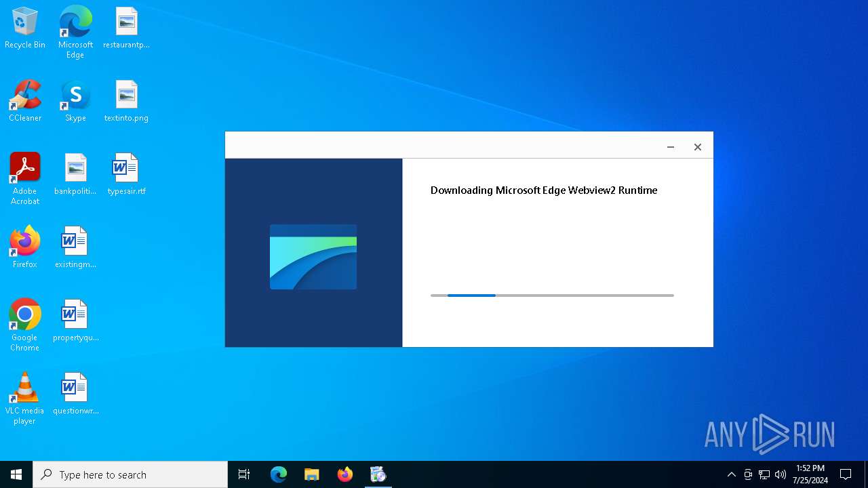Select propertyqu... Word document

(x=75, y=321)
